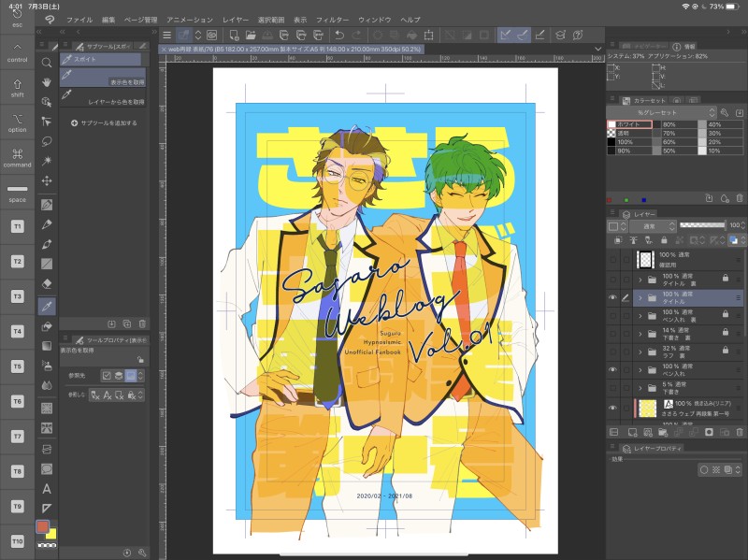Expand the 下書き 裏 folder layer
748x560 pixels.
[x=640, y=334]
